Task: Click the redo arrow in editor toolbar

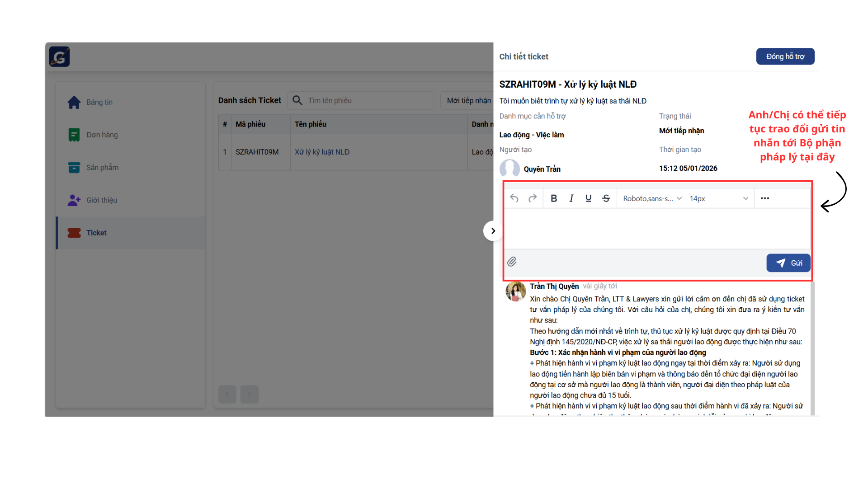Action: 533,198
